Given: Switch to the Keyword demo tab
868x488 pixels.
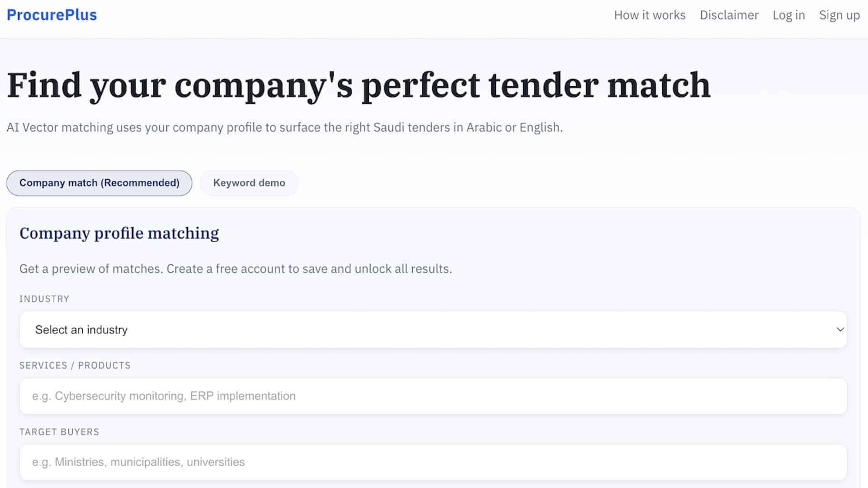Looking at the screenshot, I should (249, 183).
